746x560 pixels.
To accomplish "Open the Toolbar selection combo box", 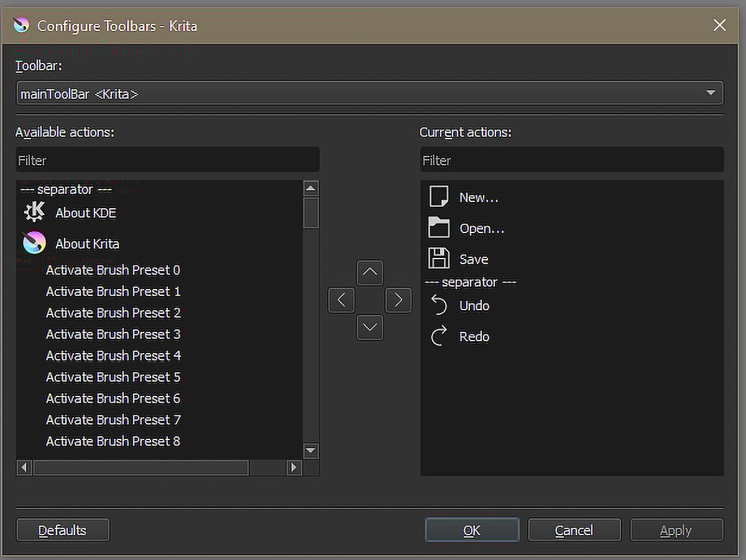I will pyautogui.click(x=370, y=93).
